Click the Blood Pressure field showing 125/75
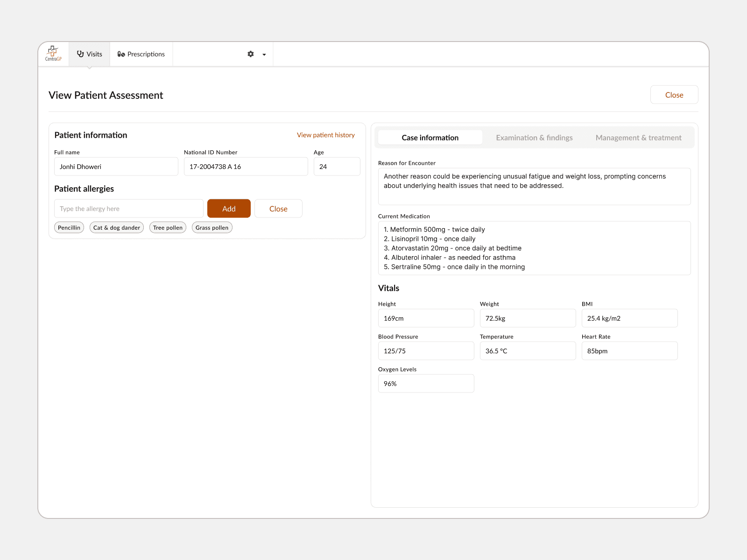The width and height of the screenshot is (747, 560). (425, 350)
